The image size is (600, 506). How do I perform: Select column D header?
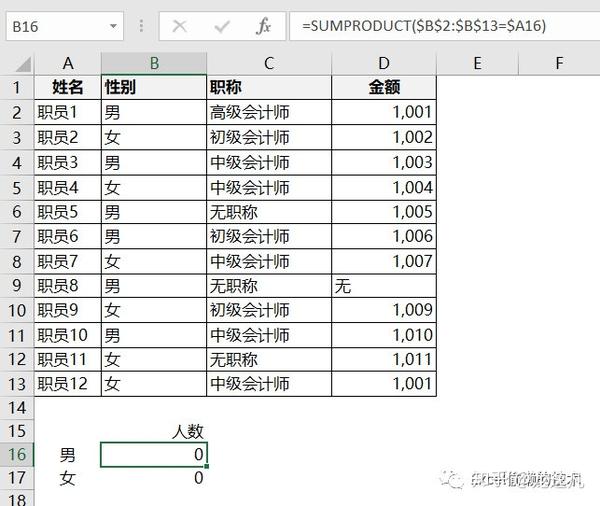coord(384,63)
